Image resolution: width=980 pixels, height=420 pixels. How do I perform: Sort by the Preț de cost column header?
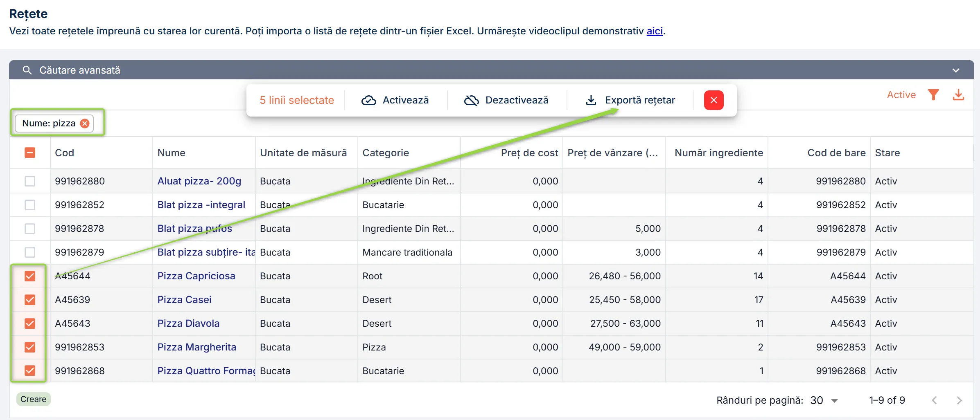529,153
